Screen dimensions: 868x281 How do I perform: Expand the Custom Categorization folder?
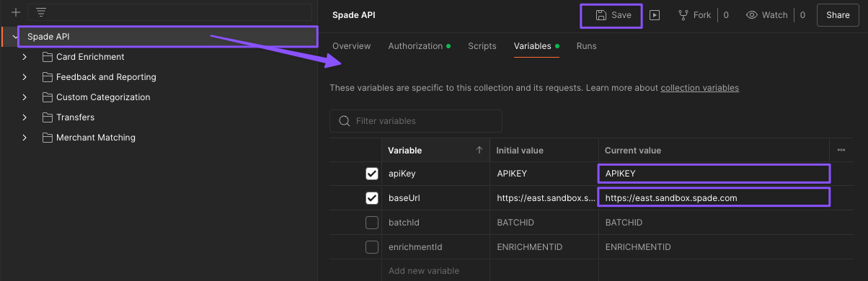pos(25,97)
